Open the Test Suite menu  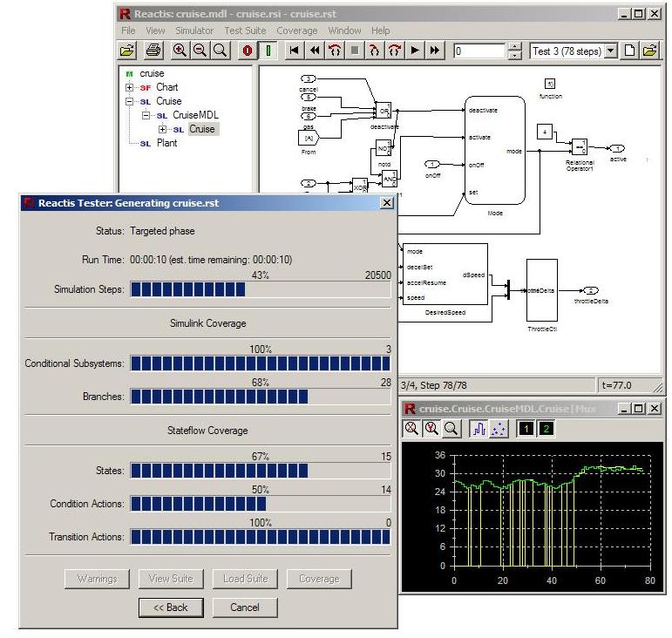point(245,31)
